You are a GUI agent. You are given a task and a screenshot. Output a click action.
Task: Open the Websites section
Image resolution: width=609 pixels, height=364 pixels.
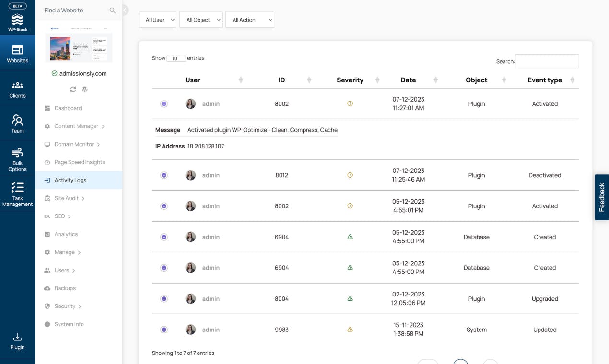point(17,54)
